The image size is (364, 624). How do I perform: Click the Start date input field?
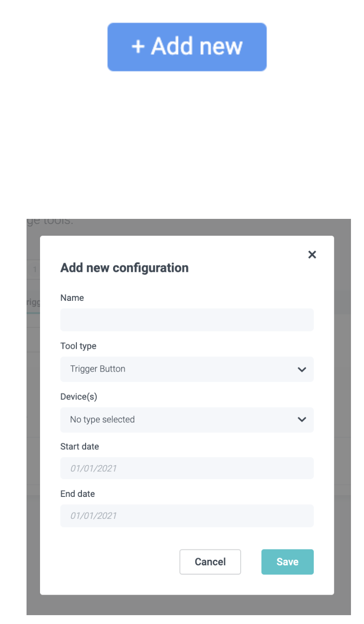pyautogui.click(x=187, y=468)
